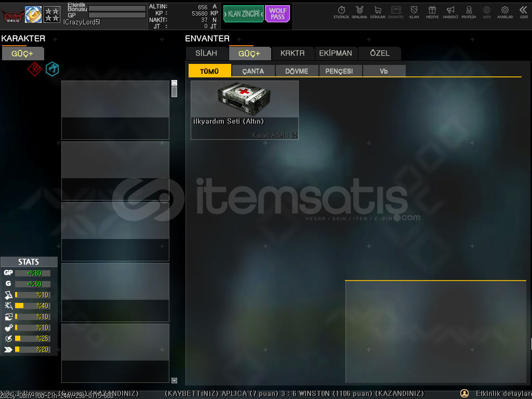Open the Etkinlik (events) clock icon
The height and width of the screenshot is (399, 532).
[341, 11]
